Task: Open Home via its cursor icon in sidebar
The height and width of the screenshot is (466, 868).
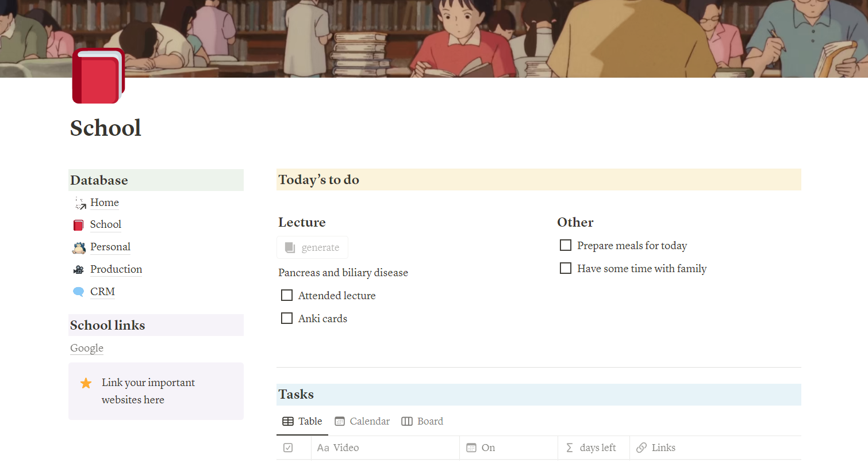Action: [x=79, y=203]
